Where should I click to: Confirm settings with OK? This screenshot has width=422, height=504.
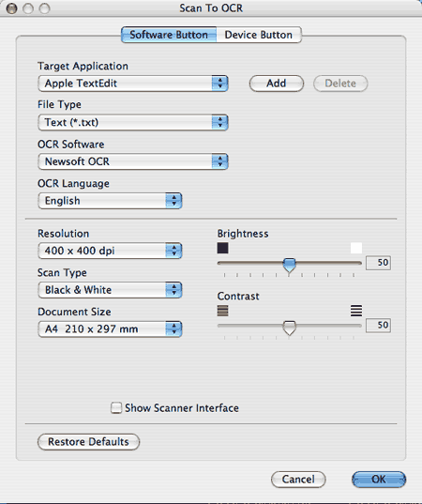(379, 480)
